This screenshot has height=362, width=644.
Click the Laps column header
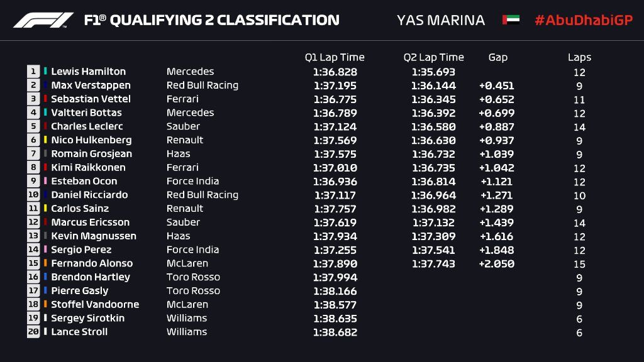click(579, 57)
